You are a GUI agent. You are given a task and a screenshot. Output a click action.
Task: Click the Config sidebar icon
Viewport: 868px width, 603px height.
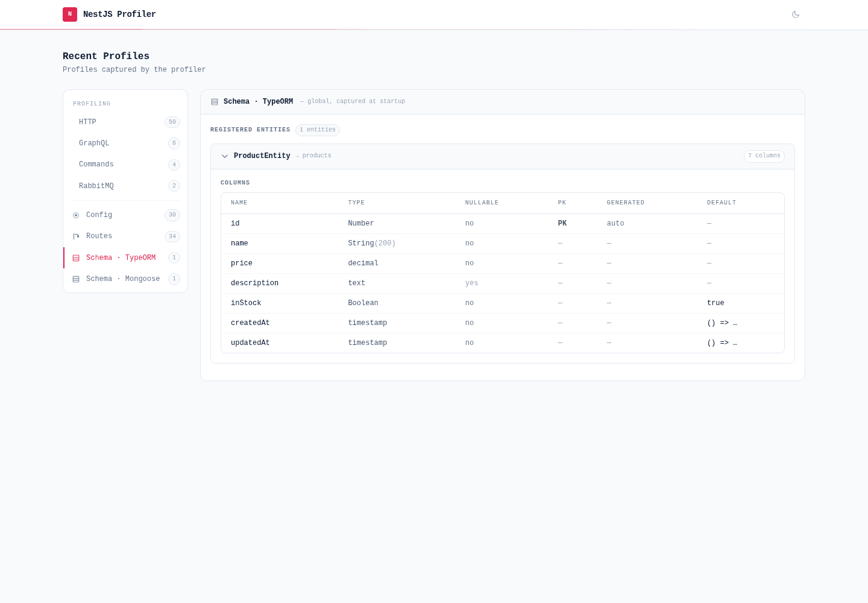[76, 215]
